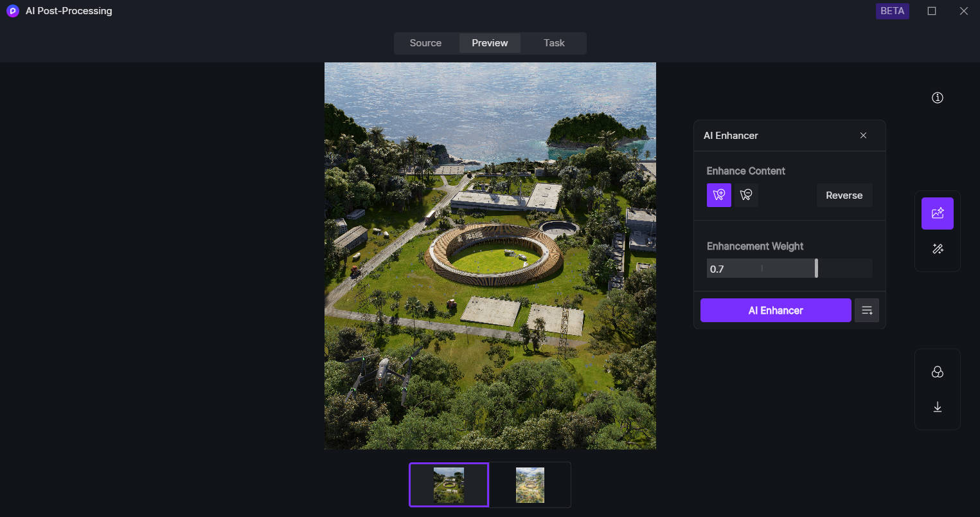Open the color adjustment circles icon
Image resolution: width=980 pixels, height=517 pixels.
(x=937, y=372)
